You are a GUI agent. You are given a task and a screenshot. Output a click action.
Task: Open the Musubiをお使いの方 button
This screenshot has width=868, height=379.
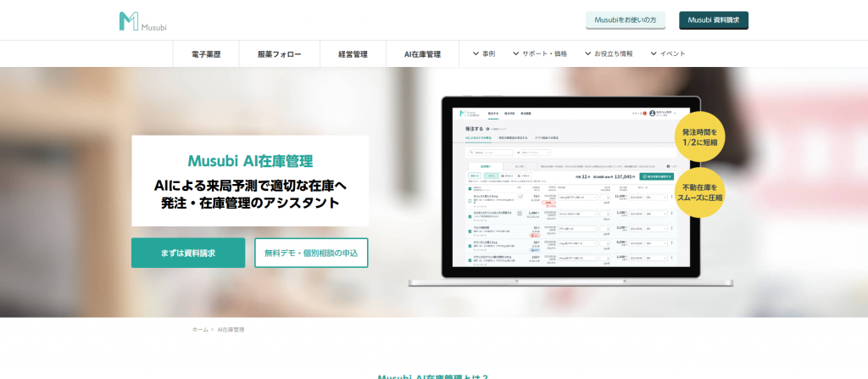click(626, 20)
